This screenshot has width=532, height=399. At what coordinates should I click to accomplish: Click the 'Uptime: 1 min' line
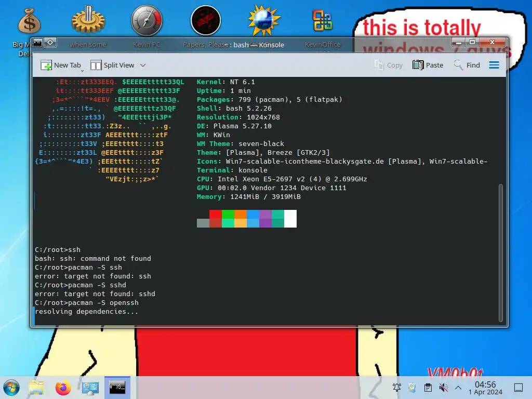[223, 90]
